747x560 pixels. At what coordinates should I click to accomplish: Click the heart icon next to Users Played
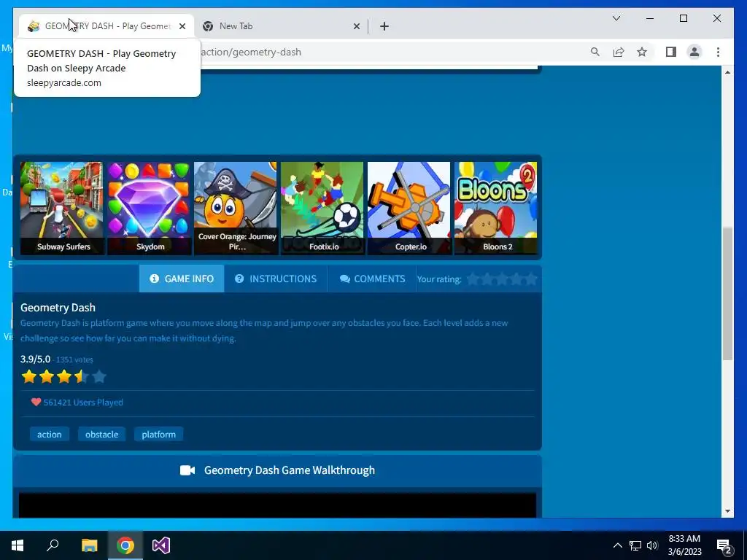tap(36, 402)
